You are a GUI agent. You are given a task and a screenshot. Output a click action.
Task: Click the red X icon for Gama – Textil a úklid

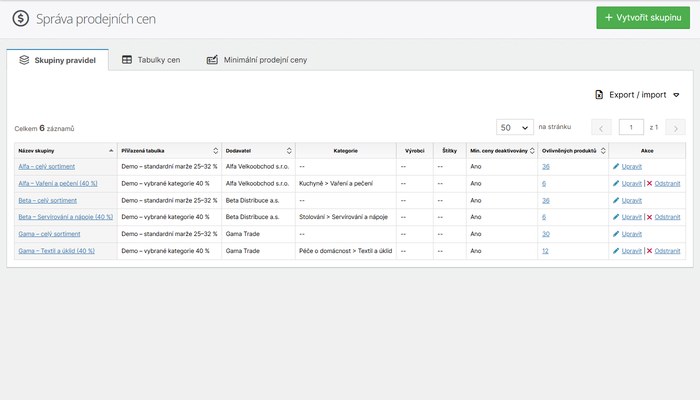[x=650, y=251]
